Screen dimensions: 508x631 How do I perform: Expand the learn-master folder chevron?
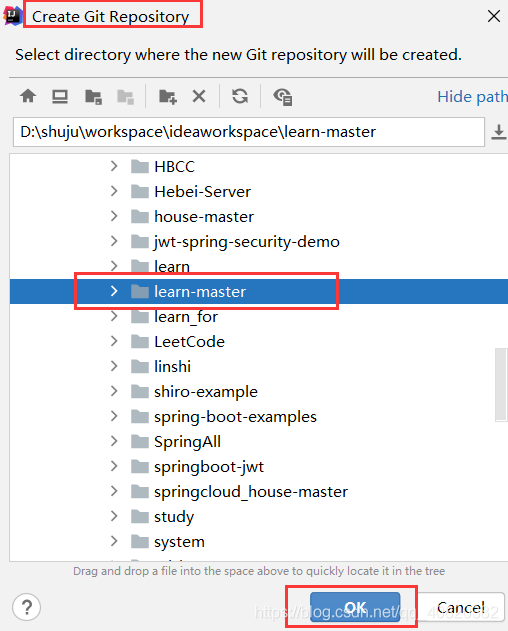[114, 291]
